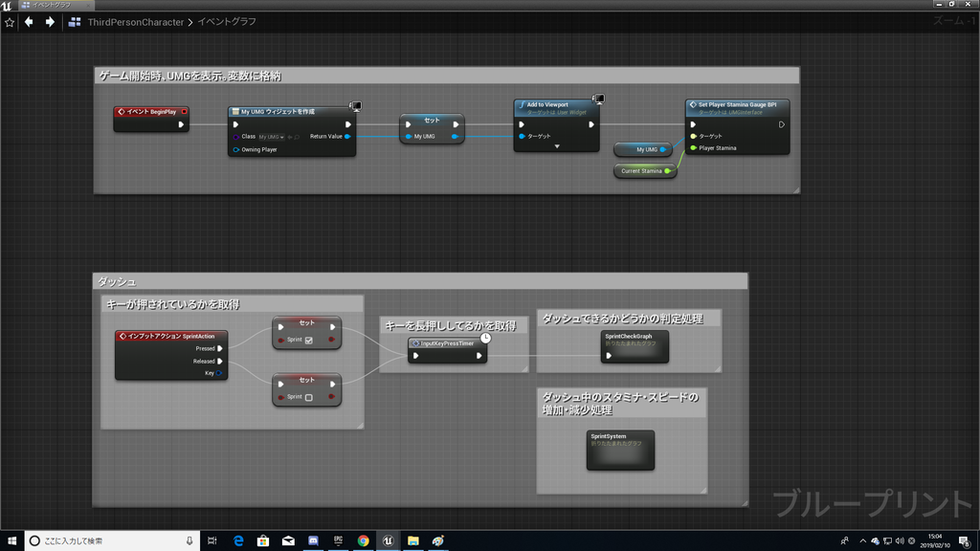Click exec output pin of Set Player Stamina Gauge

tap(781, 124)
